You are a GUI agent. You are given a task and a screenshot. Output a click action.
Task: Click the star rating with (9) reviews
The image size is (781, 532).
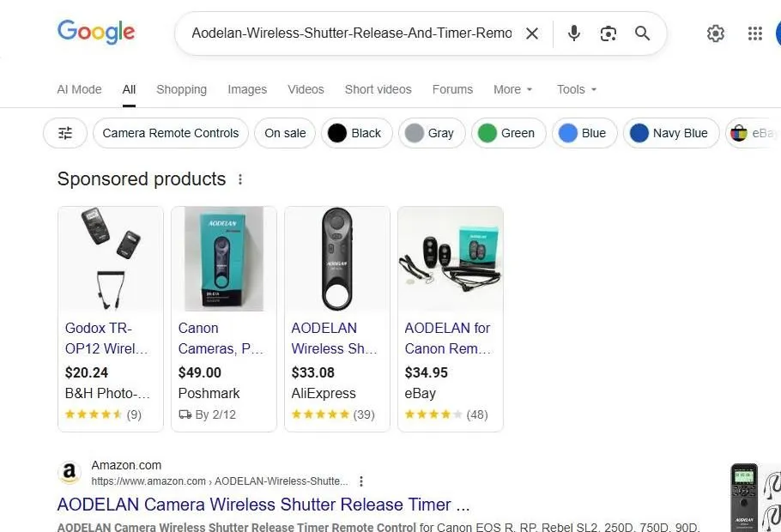[x=103, y=414]
